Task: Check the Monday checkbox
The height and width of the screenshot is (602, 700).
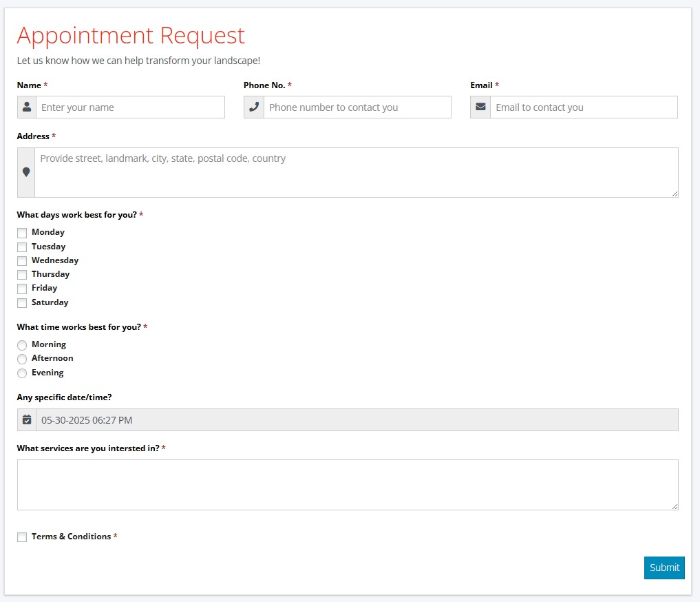Action: click(x=22, y=233)
